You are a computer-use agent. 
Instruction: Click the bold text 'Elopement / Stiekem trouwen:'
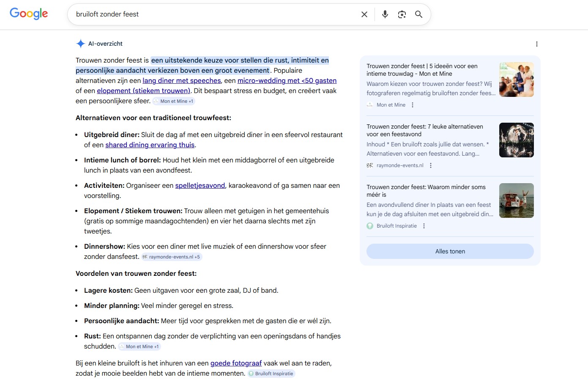point(133,211)
